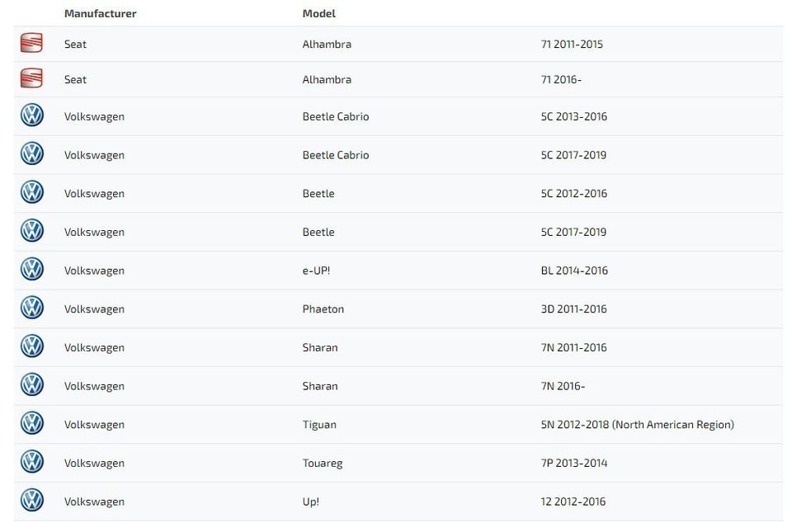Click the Volkswagen logo beside Up! row

pos(32,501)
